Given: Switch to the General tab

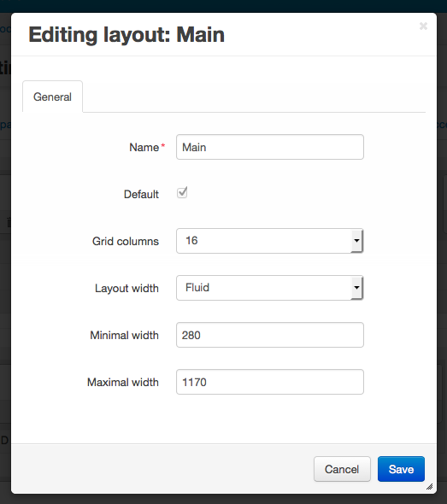Looking at the screenshot, I should point(52,97).
